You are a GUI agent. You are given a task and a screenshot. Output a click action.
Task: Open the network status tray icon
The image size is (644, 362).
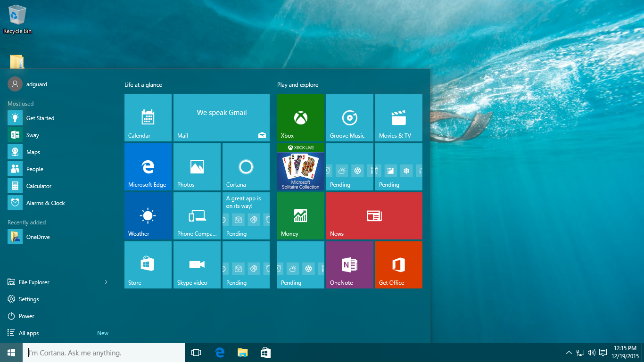point(580,353)
